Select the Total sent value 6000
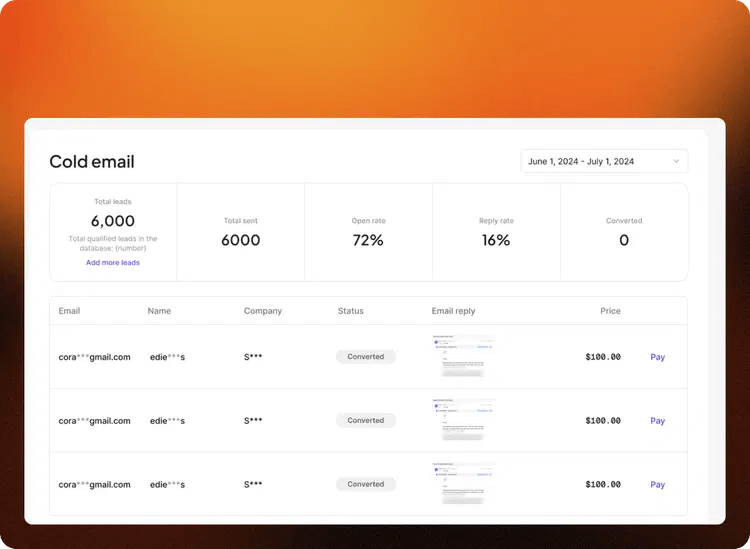 coord(241,240)
